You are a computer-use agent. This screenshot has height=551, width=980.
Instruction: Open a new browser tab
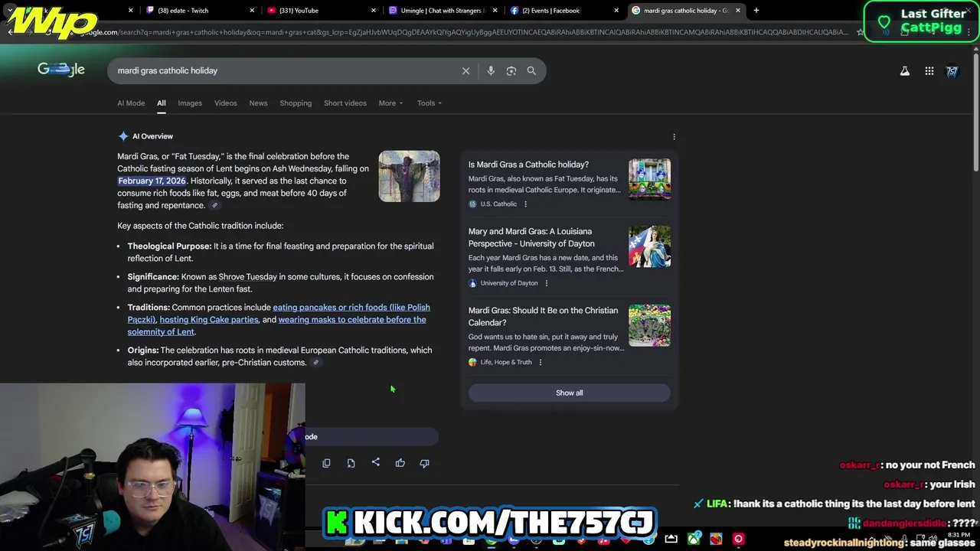point(756,10)
